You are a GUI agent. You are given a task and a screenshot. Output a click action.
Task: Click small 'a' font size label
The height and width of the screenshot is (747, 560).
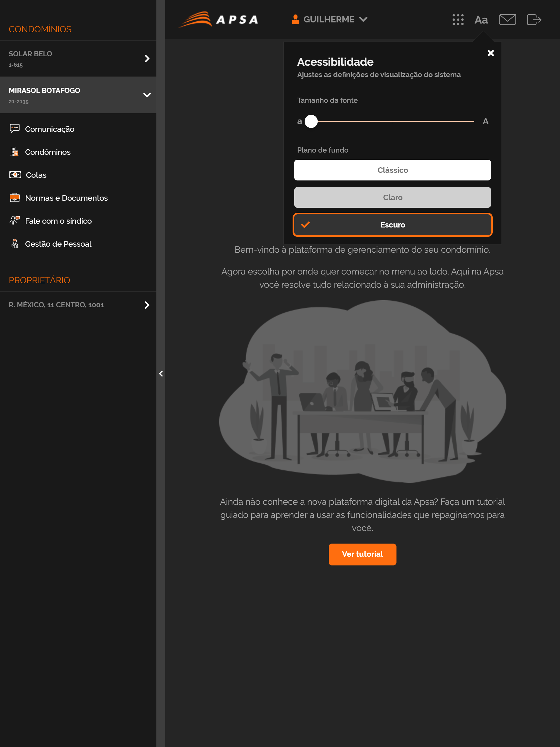pyautogui.click(x=300, y=122)
